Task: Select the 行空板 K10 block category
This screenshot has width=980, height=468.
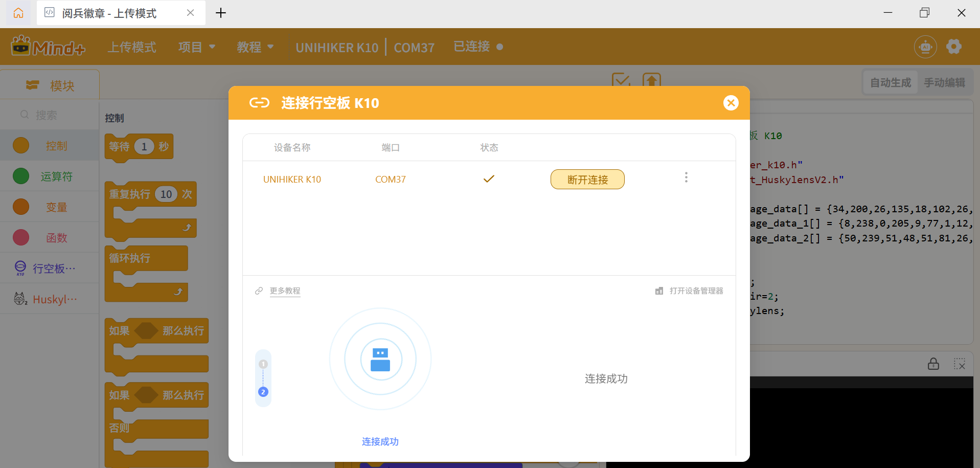Action: (x=50, y=268)
